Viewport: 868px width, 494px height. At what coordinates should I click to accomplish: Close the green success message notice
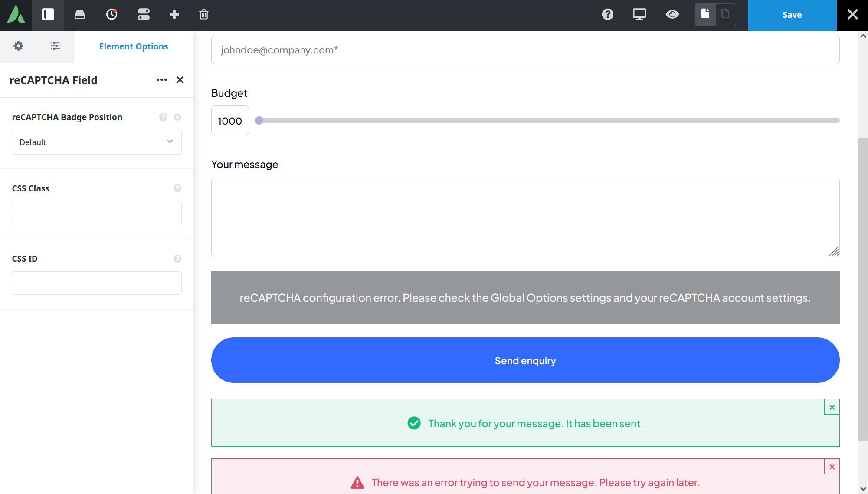832,407
